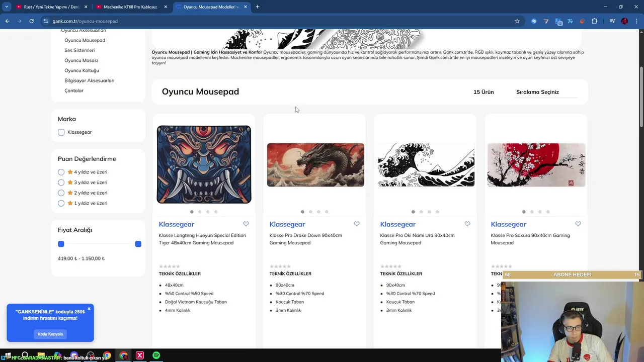Viewport: 644px width, 362px height.
Task: Open the 7TV extension icon
Action: tap(570, 21)
